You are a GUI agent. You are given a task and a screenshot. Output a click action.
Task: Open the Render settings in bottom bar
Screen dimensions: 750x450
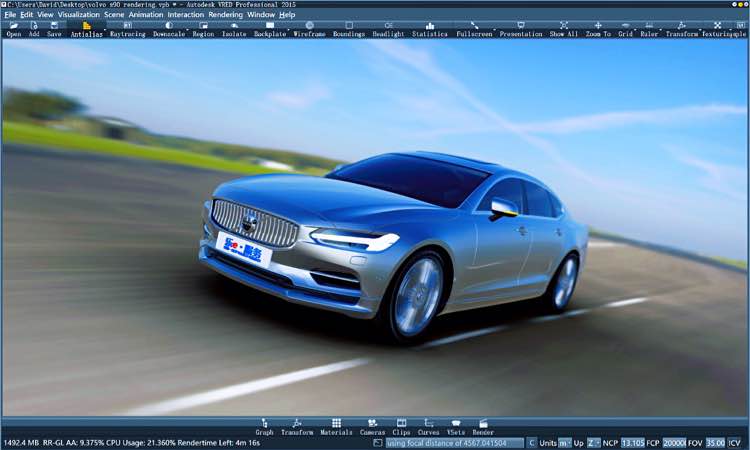483,427
